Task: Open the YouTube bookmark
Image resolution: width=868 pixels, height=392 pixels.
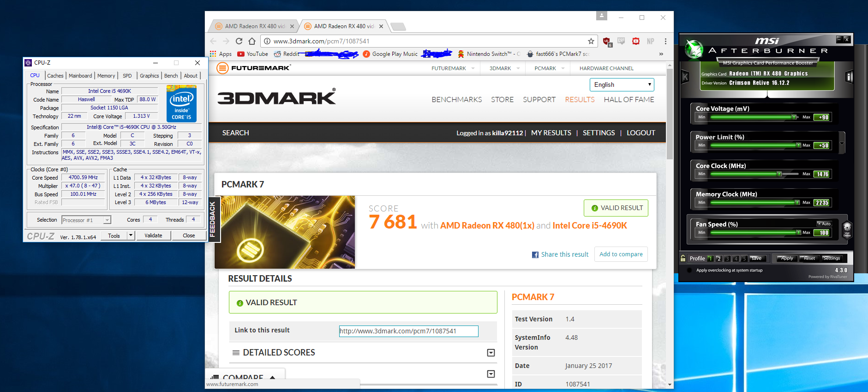Action: click(252, 54)
